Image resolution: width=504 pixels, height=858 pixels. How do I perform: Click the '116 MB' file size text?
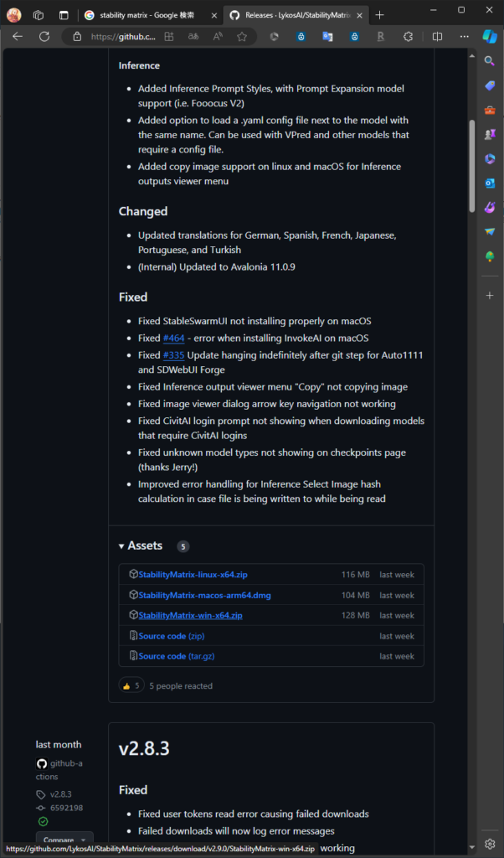point(356,575)
